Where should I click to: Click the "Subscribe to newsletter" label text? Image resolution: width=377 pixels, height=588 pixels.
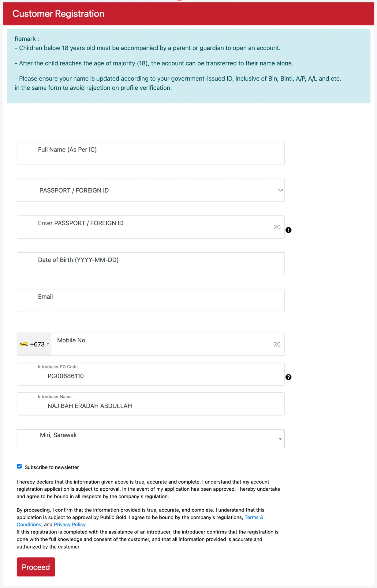click(x=52, y=467)
